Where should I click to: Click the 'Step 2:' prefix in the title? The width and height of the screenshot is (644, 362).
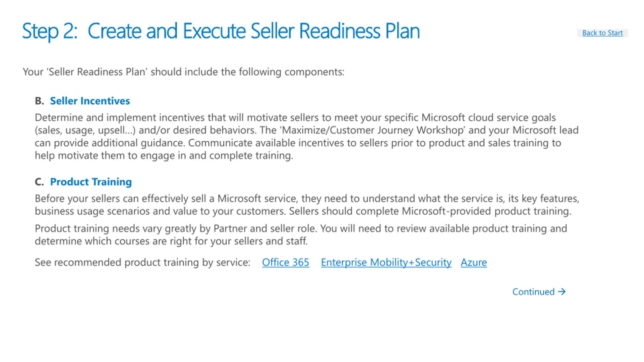[50, 31]
